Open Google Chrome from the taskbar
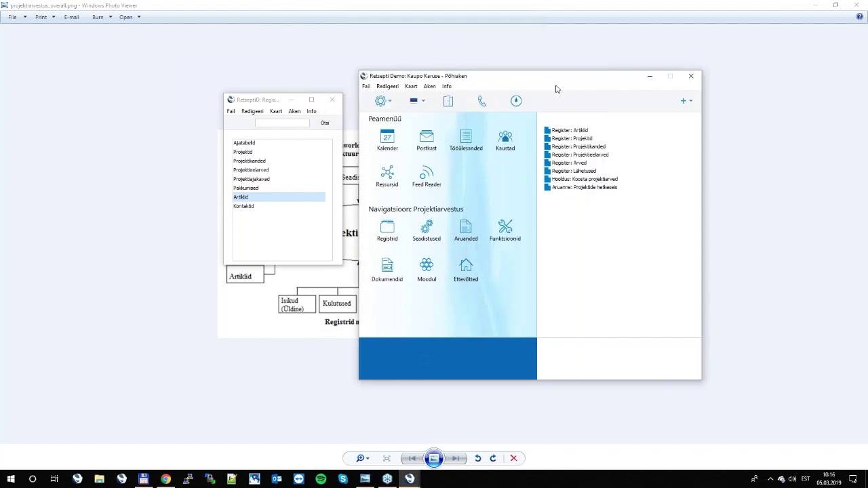 click(165, 479)
